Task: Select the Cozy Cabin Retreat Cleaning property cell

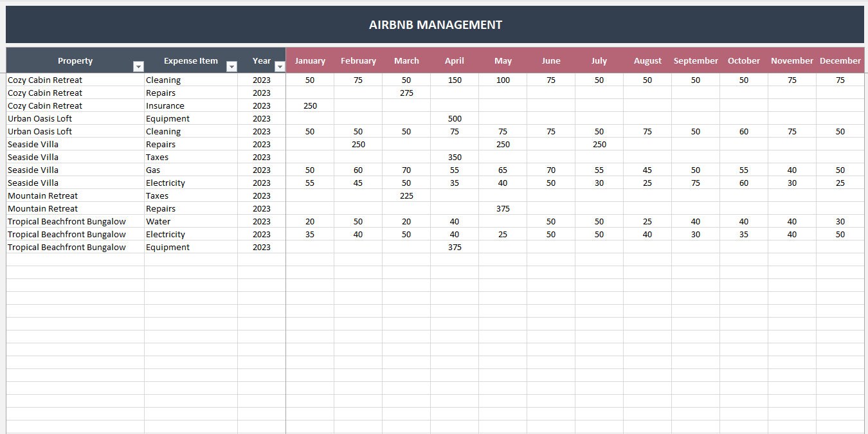Action: (x=75, y=80)
